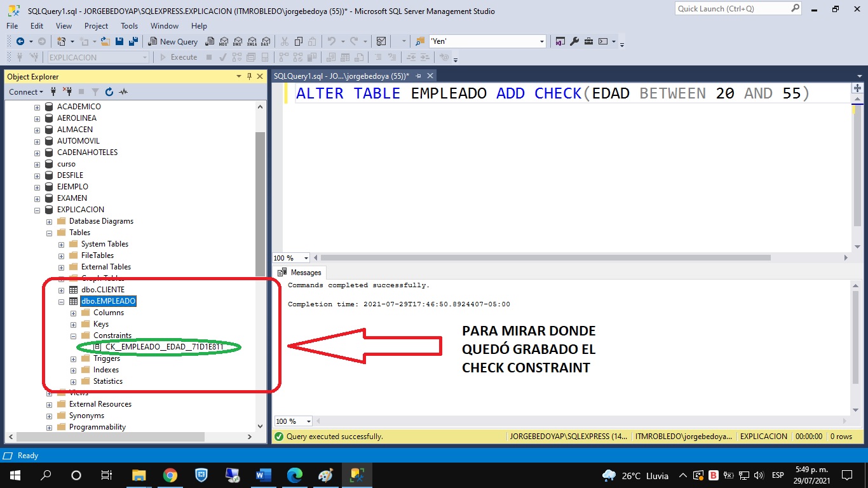Select the Programmability folder
The height and width of the screenshot is (488, 868).
tap(97, 427)
